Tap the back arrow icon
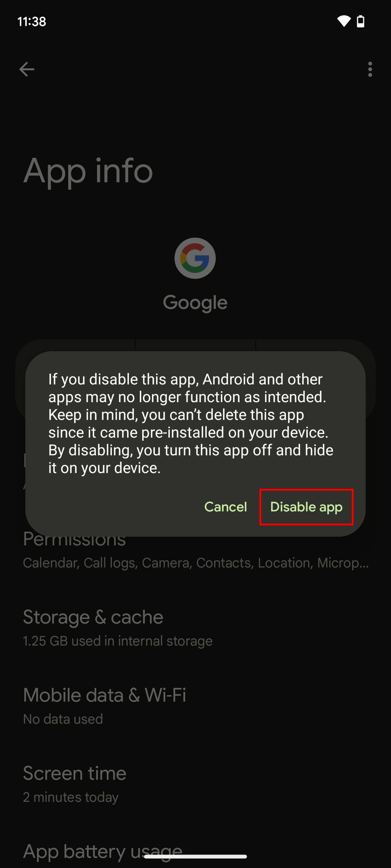391x868 pixels. coord(27,69)
